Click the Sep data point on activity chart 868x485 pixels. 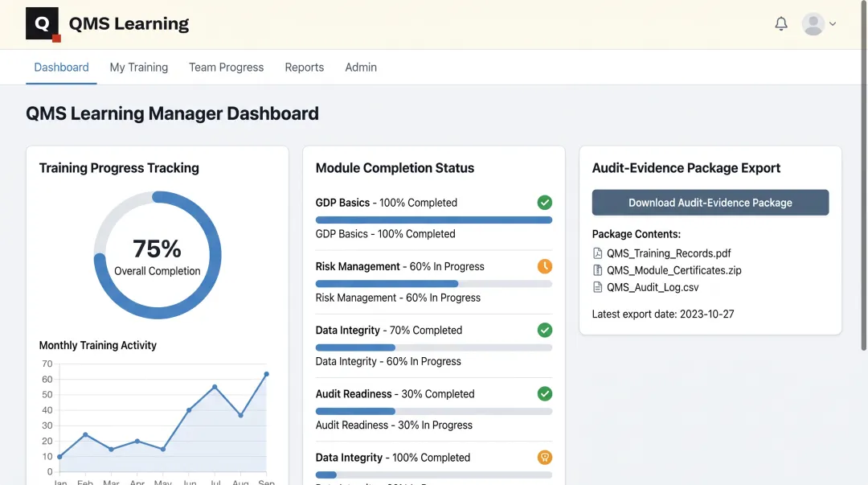[266, 374]
